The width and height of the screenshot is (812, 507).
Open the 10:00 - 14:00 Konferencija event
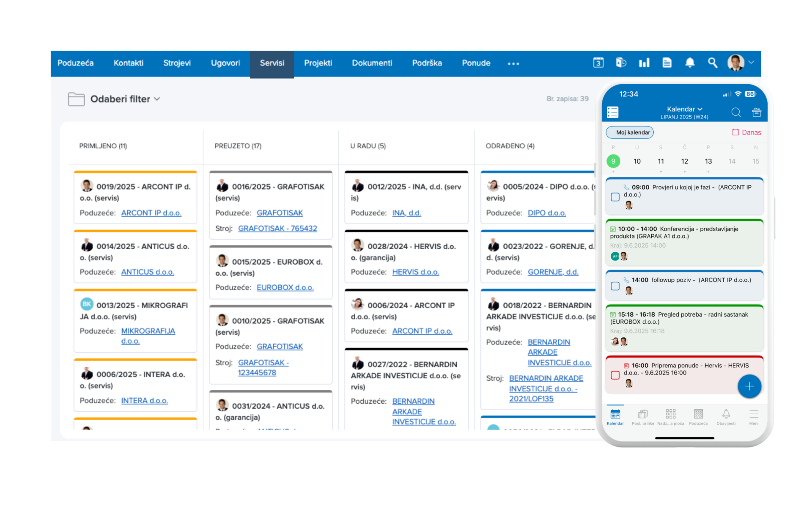684,242
